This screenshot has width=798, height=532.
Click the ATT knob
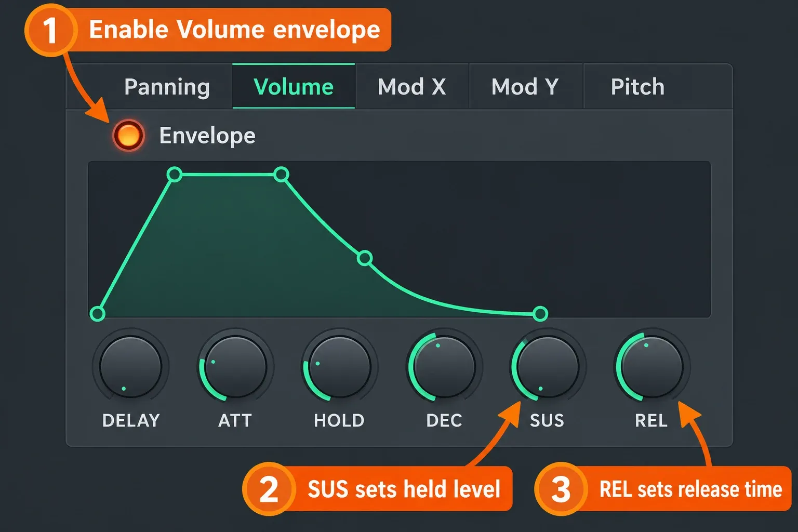point(235,367)
